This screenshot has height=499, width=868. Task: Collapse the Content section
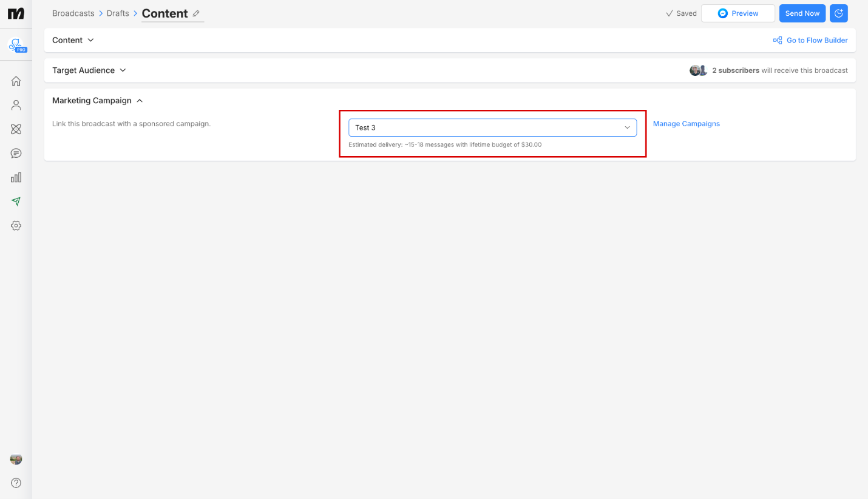[x=73, y=39]
